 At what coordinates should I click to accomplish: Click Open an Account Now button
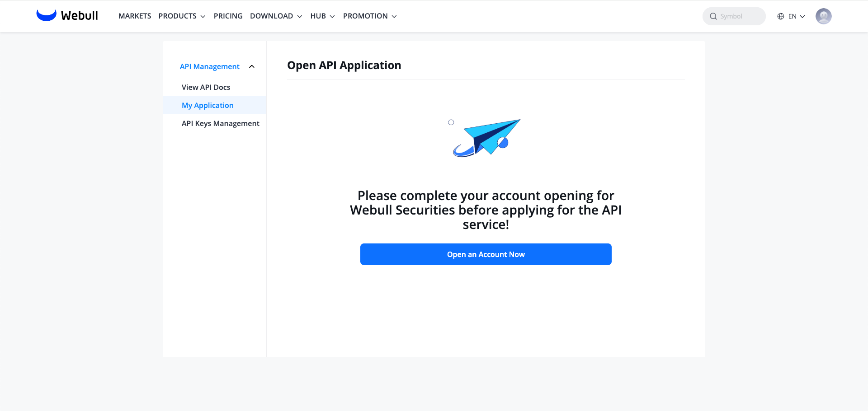[x=486, y=254]
